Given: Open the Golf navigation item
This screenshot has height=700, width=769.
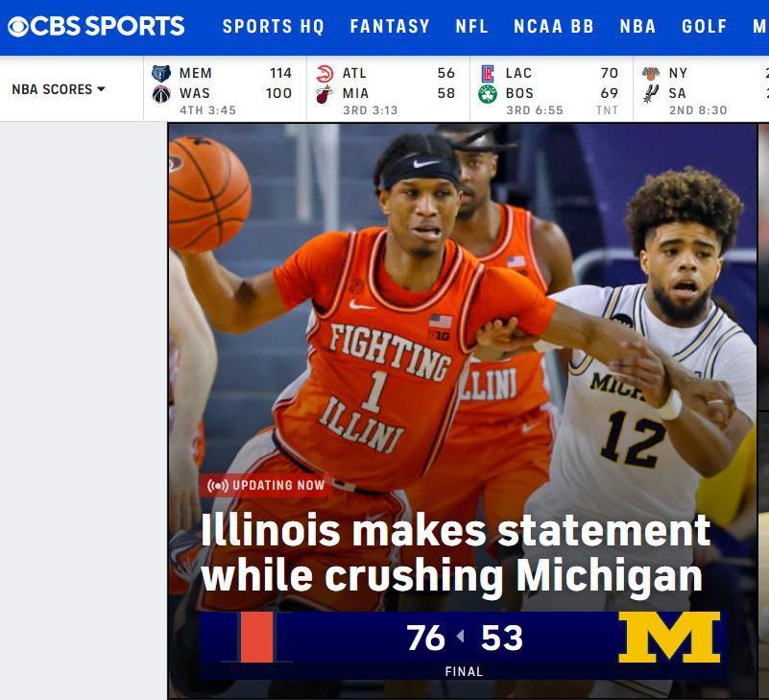Looking at the screenshot, I should click(x=705, y=27).
